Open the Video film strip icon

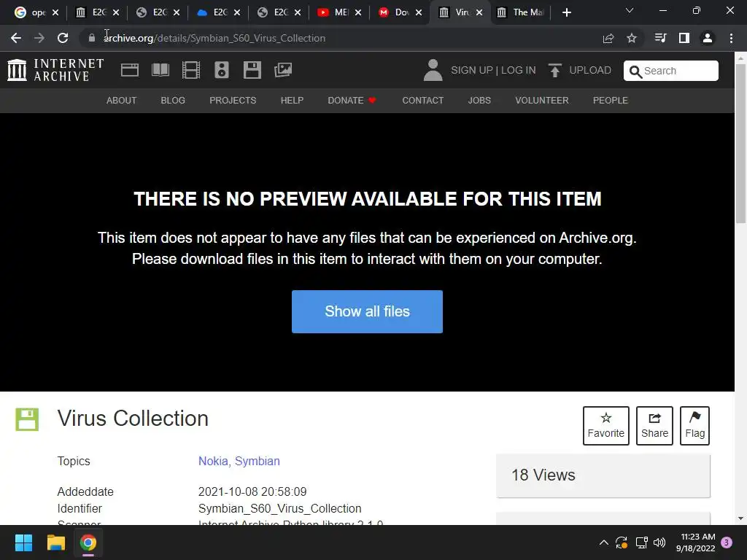(191, 70)
